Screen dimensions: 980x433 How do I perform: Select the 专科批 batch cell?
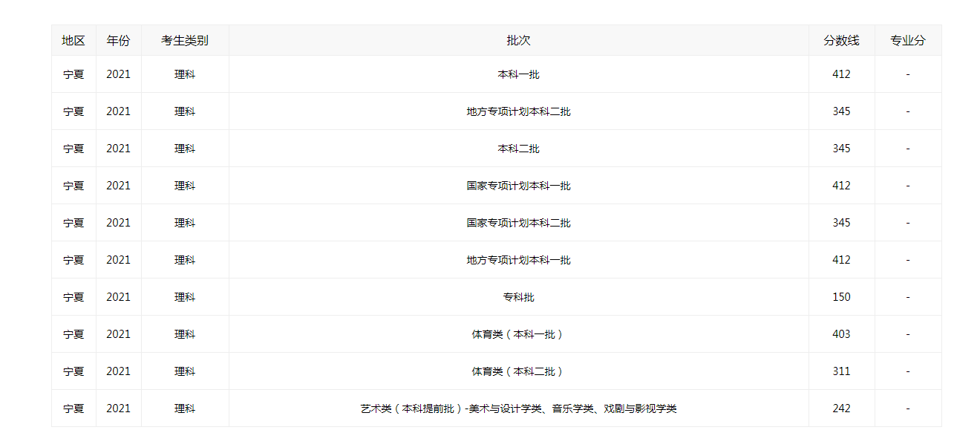point(519,297)
